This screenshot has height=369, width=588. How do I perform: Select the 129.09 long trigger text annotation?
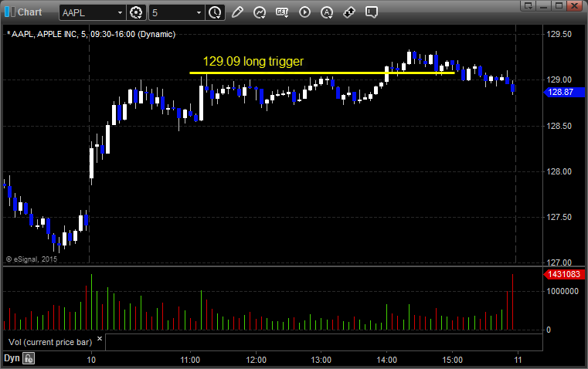pyautogui.click(x=253, y=62)
